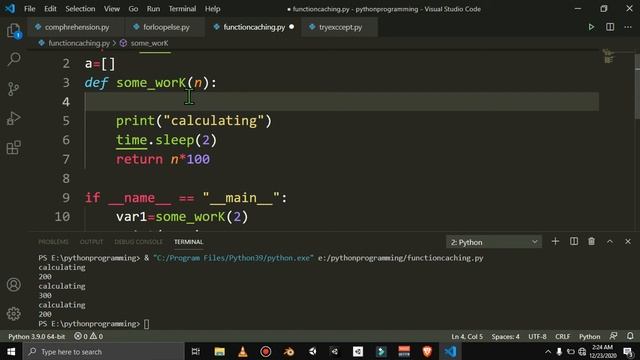Open the View menu
Screen dimensions: 640x360
[111, 9]
